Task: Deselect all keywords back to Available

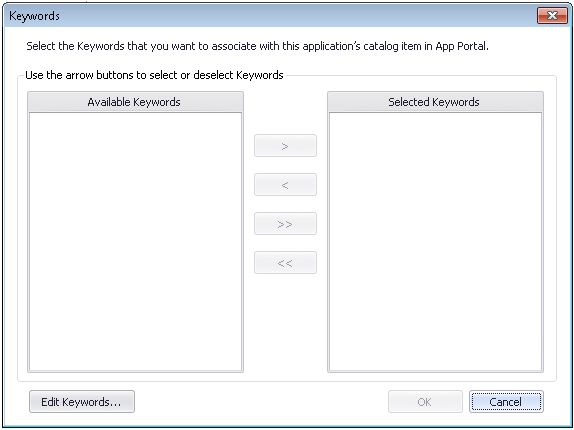Action: coord(285,262)
